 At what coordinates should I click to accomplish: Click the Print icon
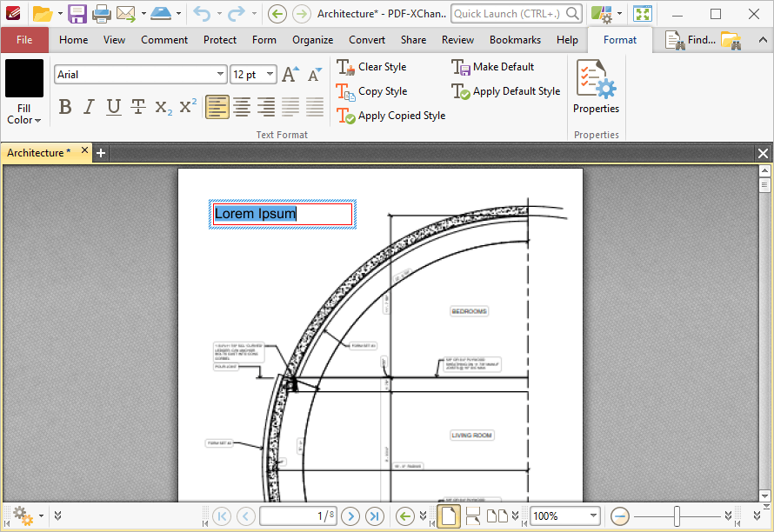[x=100, y=13]
